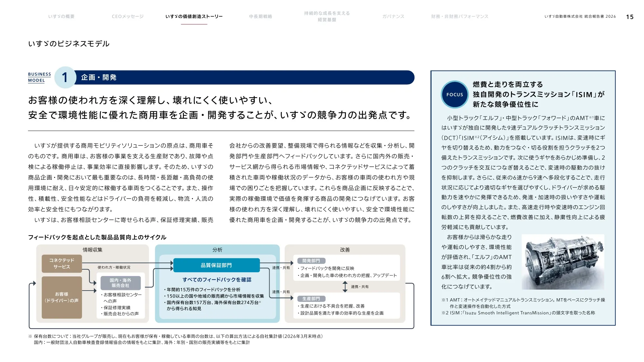
Task: Click the 年間約15万件のフィードバックを分析 bullet
Action: (x=202, y=290)
